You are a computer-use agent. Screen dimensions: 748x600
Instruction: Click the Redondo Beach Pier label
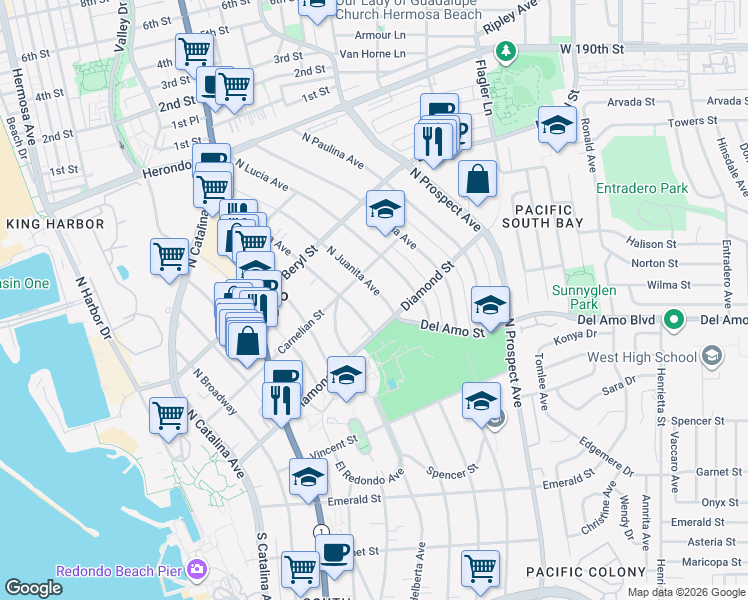click(x=119, y=571)
